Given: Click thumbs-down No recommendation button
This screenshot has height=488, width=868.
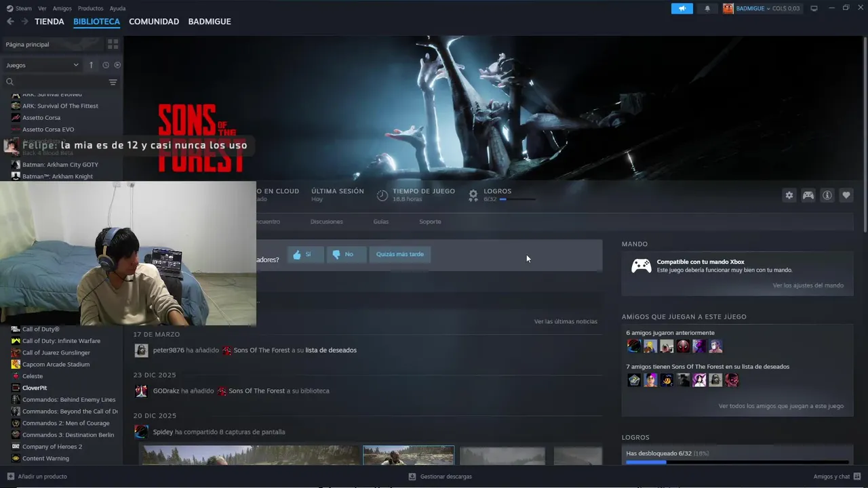Looking at the screenshot, I should 347,254.
